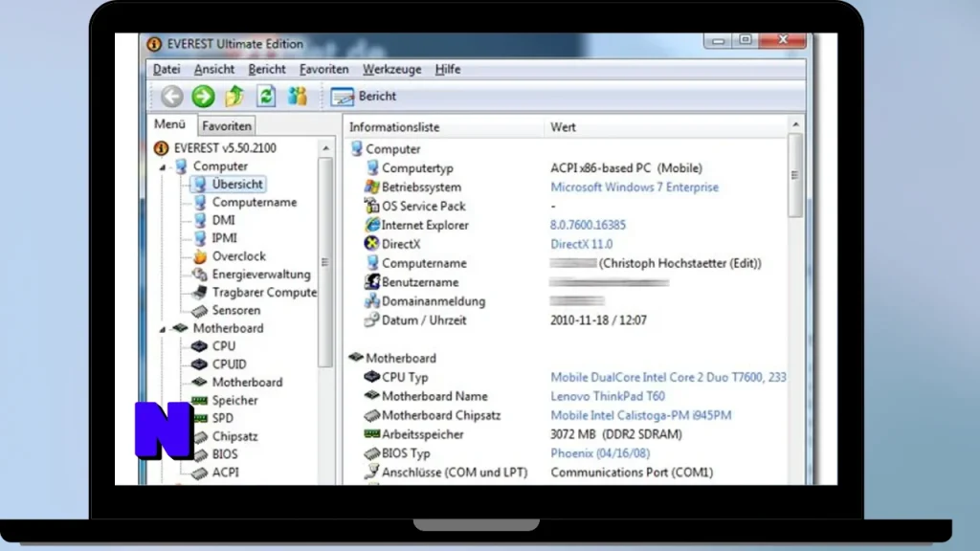Screen dimensions: 980x551
Task: Click the tree panel scroll-up arrow
Action: tap(326, 148)
